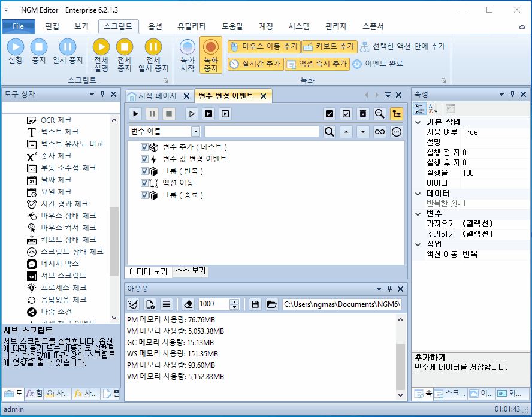The image size is (532, 417).
Task: Click the infinity loop search icon
Action: coord(380,132)
